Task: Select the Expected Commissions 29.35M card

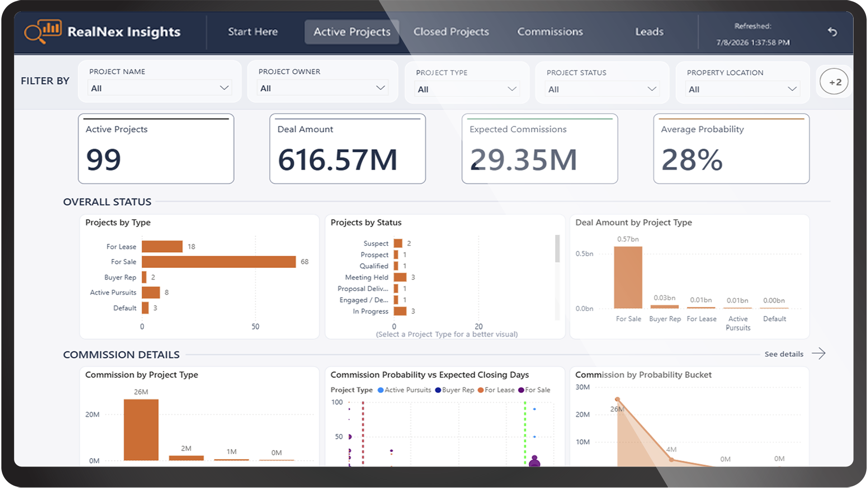Action: click(x=540, y=149)
